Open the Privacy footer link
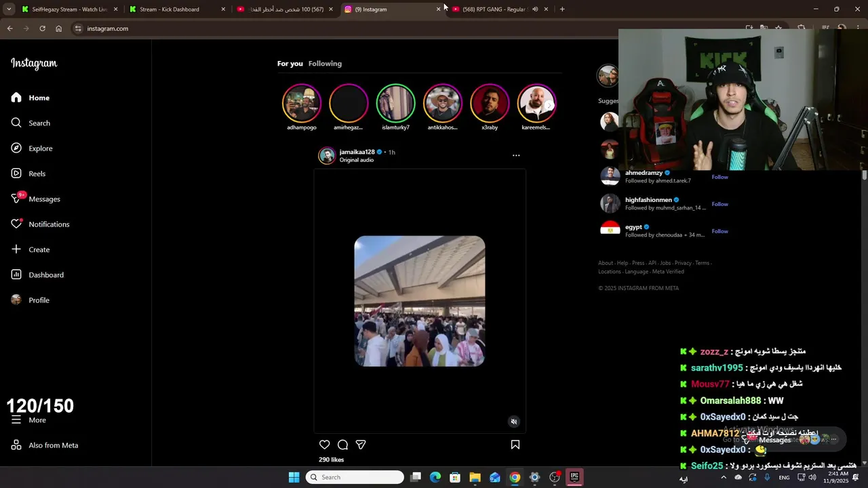 coord(683,263)
